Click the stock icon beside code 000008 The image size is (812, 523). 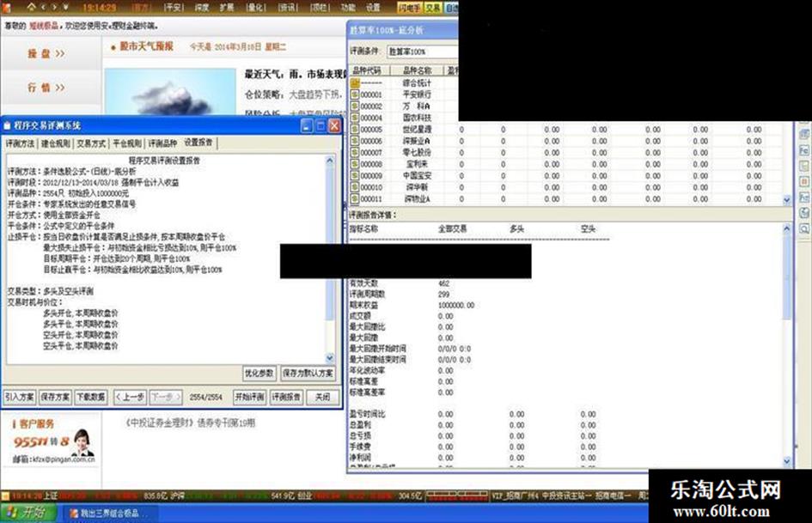(x=355, y=164)
